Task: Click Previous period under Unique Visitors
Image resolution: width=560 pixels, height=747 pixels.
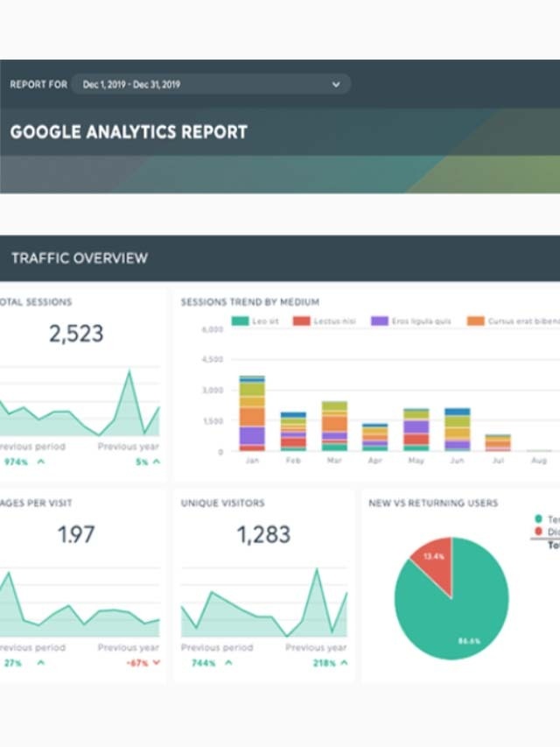Action: [x=217, y=647]
